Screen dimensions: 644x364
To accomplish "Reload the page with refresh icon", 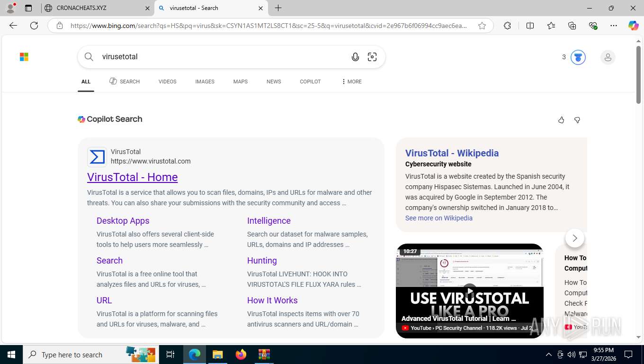I will 34,26.
